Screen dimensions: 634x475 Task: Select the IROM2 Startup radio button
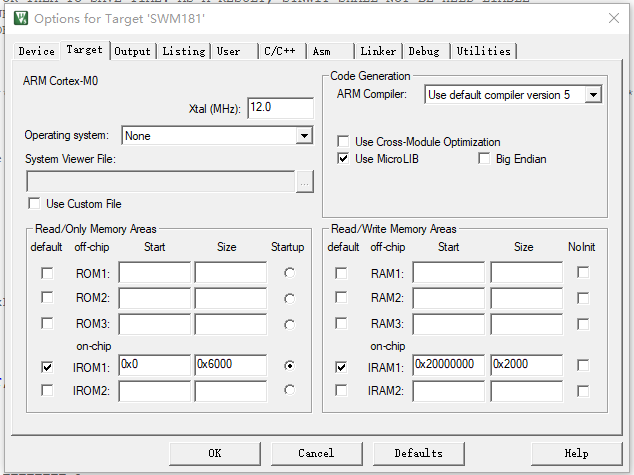pos(289,390)
